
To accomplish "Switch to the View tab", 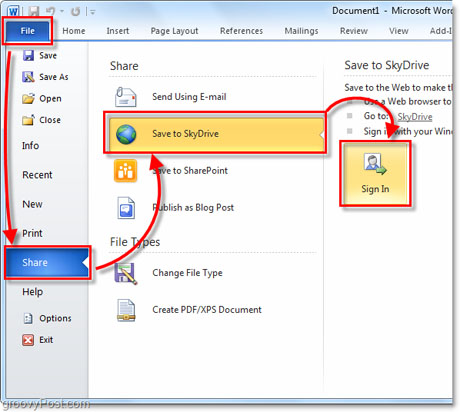I will click(x=399, y=31).
